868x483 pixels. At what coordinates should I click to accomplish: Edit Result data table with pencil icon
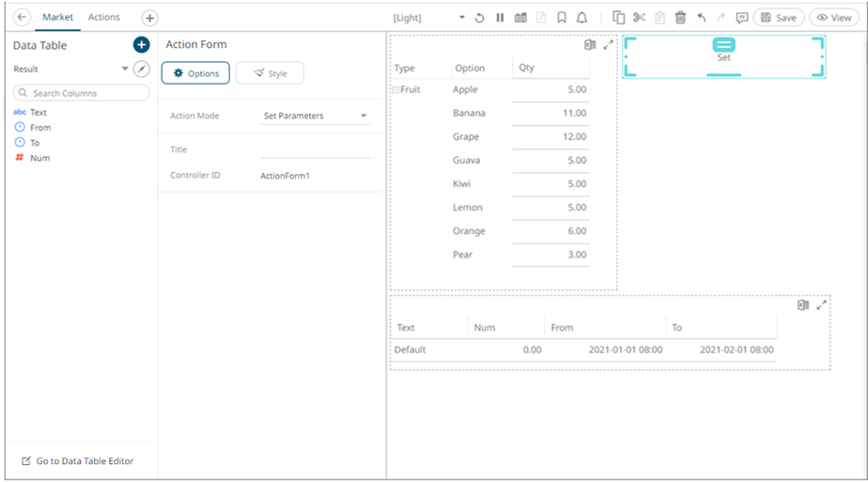pos(142,69)
